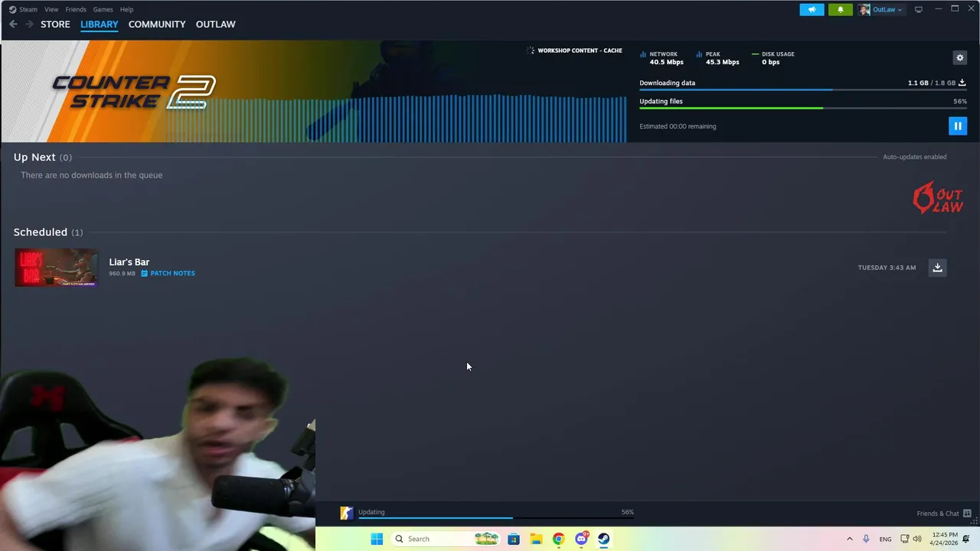Click the bottom bar Updating progress bar
The width and height of the screenshot is (980, 551).
(x=496, y=518)
